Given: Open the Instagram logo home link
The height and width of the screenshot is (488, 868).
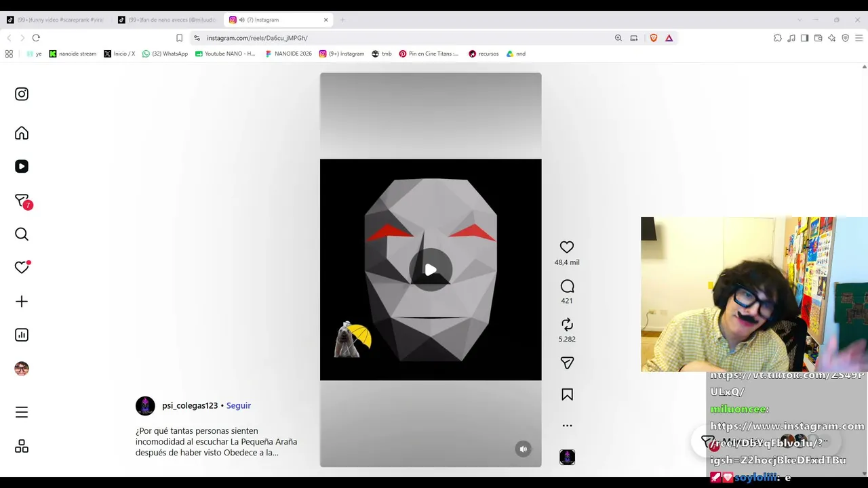Looking at the screenshot, I should [x=22, y=94].
